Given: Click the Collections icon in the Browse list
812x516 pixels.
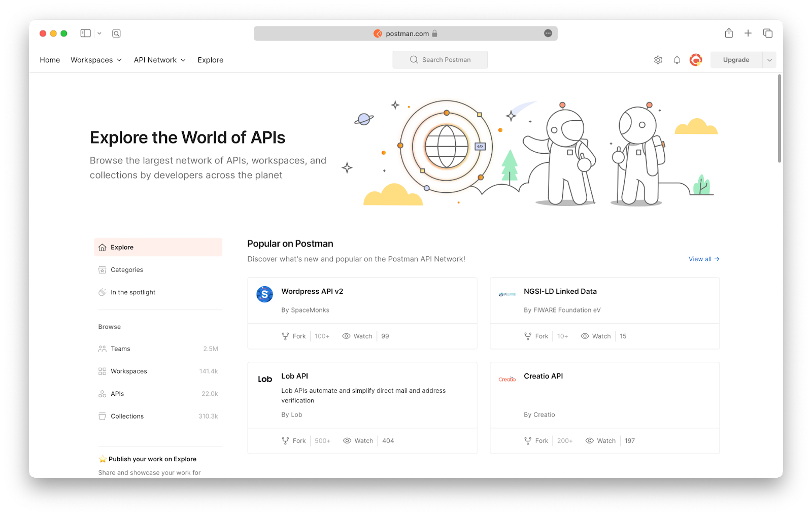Looking at the screenshot, I should pyautogui.click(x=102, y=416).
